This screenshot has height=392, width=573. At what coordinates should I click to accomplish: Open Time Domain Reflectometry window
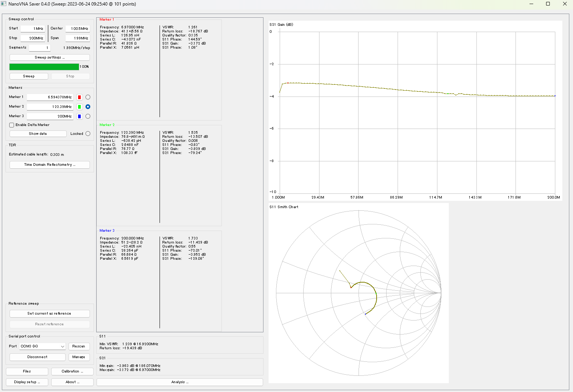[x=50, y=165]
